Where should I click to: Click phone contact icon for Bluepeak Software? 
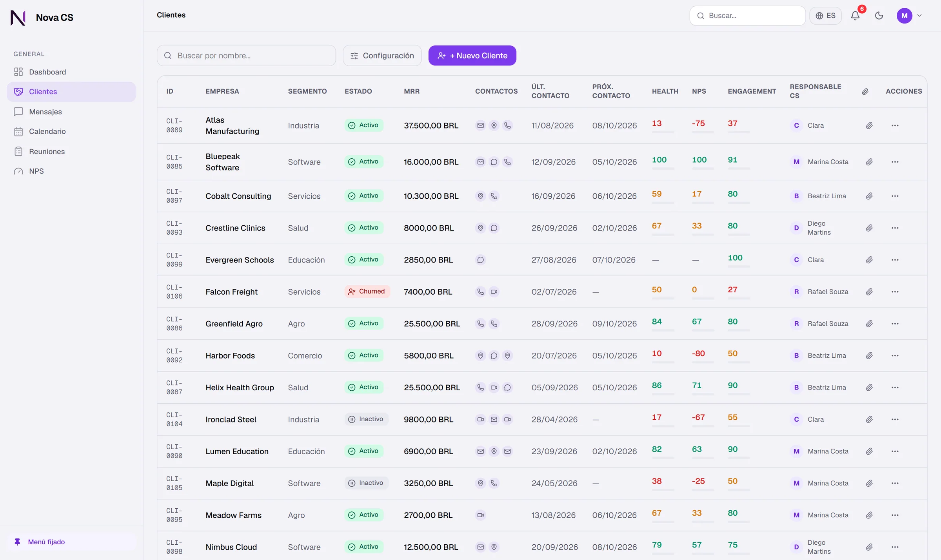click(x=507, y=162)
